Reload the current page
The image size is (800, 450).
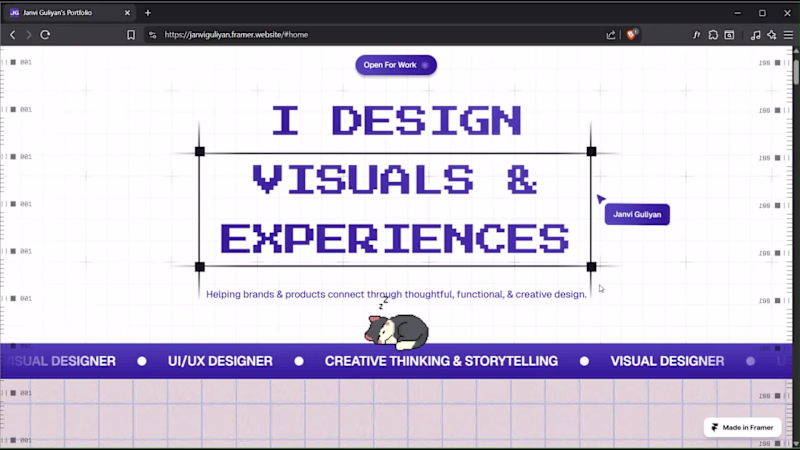[45, 35]
